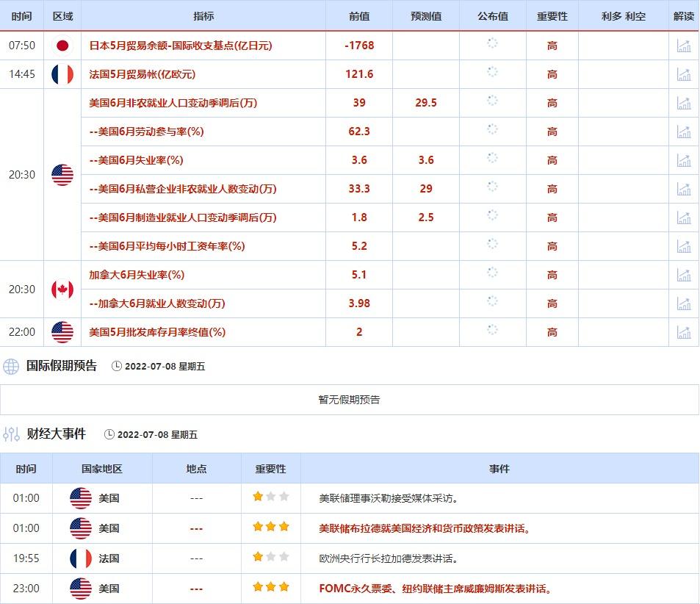Click previous value -1768
The height and width of the screenshot is (604, 700).
click(x=359, y=46)
